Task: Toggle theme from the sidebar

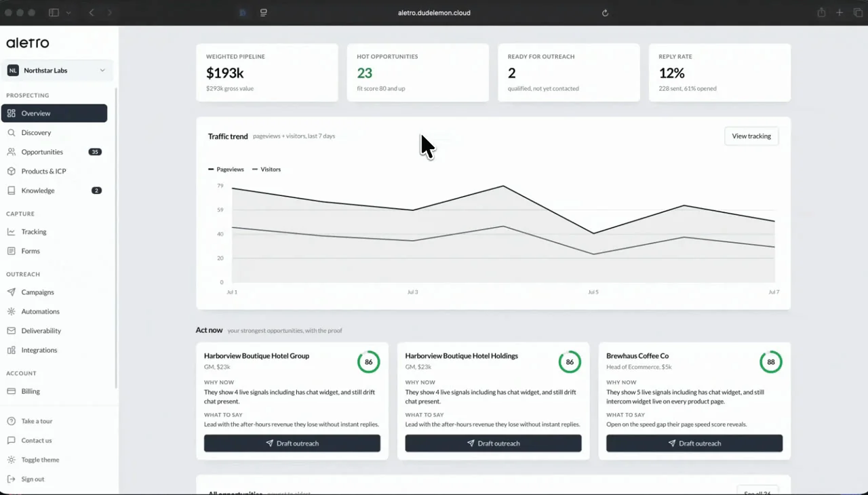Action: tap(54, 460)
